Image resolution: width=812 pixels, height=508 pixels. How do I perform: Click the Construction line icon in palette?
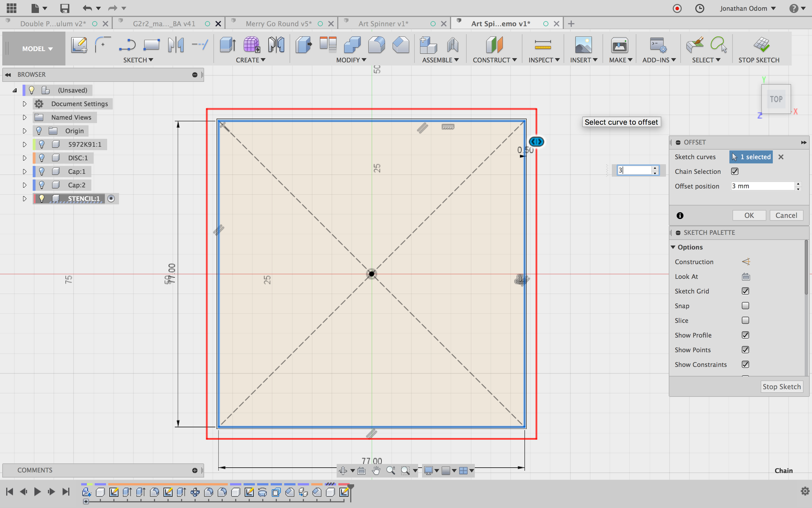click(x=746, y=262)
